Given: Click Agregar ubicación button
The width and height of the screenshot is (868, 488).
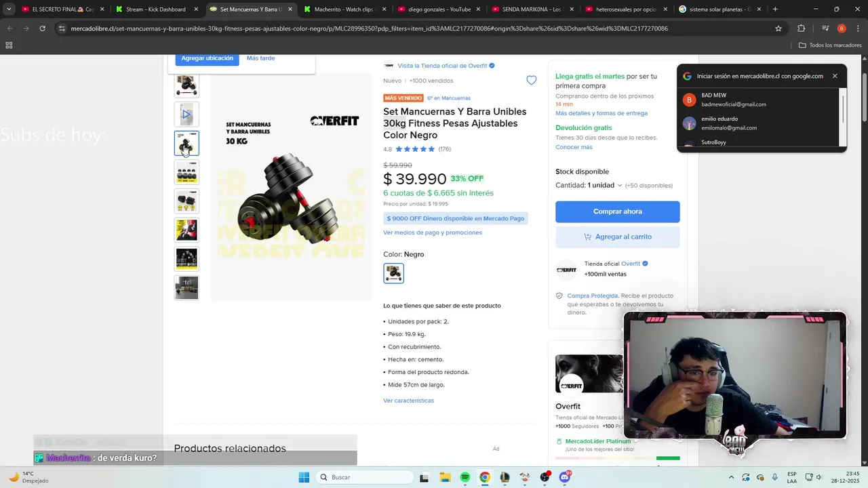Looking at the screenshot, I should (x=207, y=58).
